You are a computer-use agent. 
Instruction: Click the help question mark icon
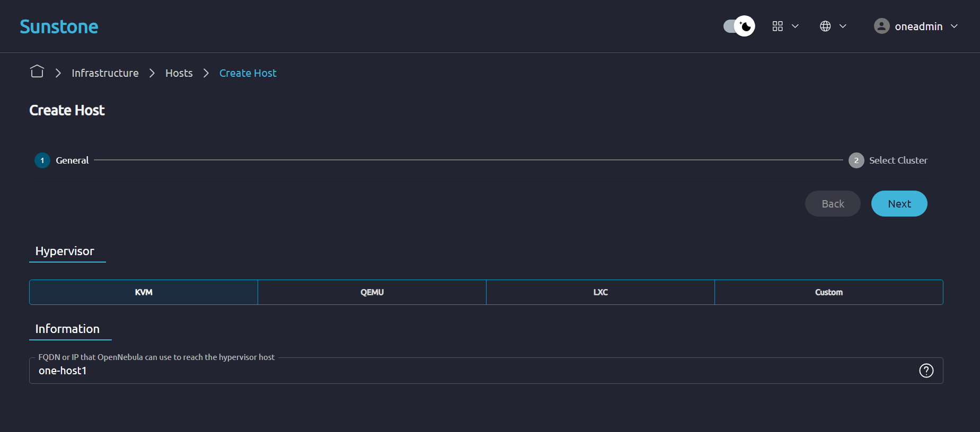click(926, 371)
